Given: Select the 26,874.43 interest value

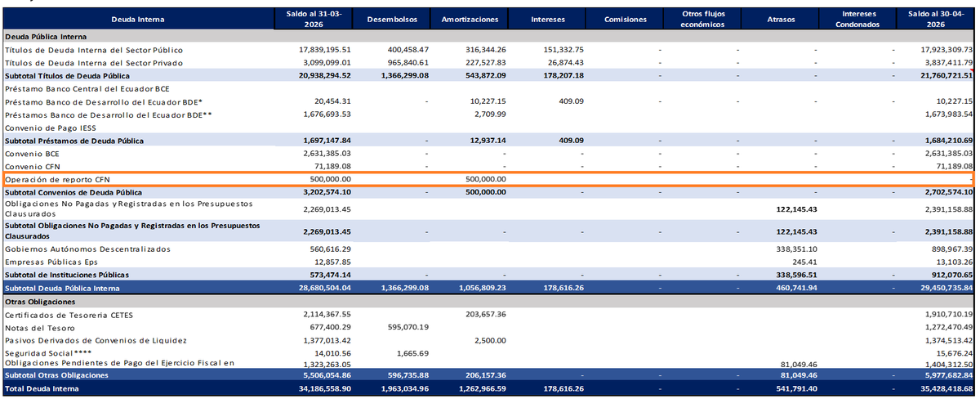Looking at the screenshot, I should (563, 63).
